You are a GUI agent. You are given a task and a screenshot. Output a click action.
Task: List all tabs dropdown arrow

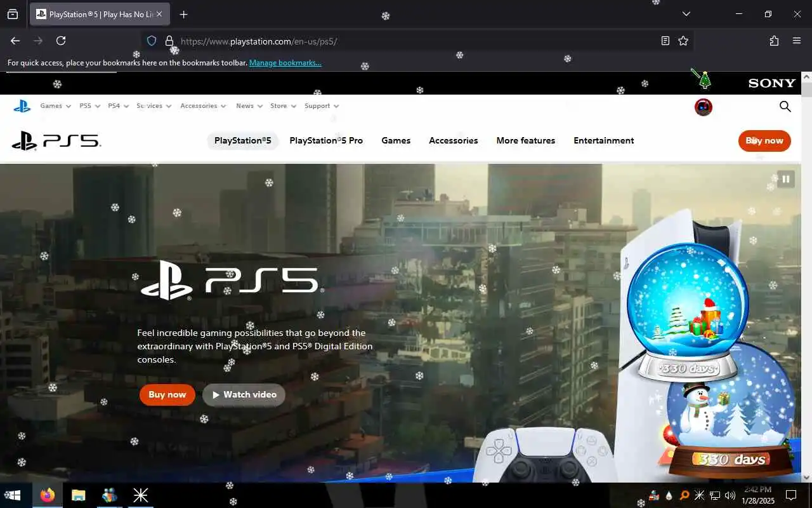[686, 14]
